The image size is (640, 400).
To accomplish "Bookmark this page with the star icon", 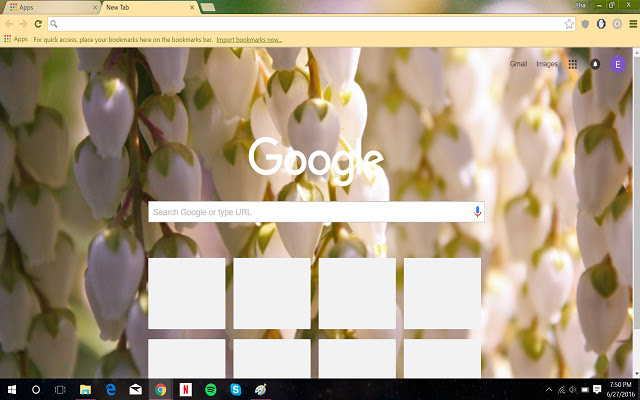I will pyautogui.click(x=569, y=24).
